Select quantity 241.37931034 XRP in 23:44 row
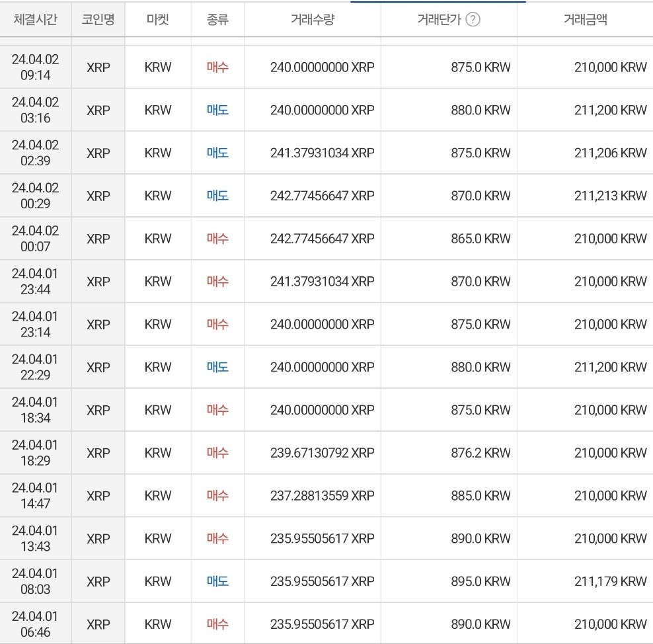Viewport: 653px width, 644px height. pyautogui.click(x=323, y=282)
